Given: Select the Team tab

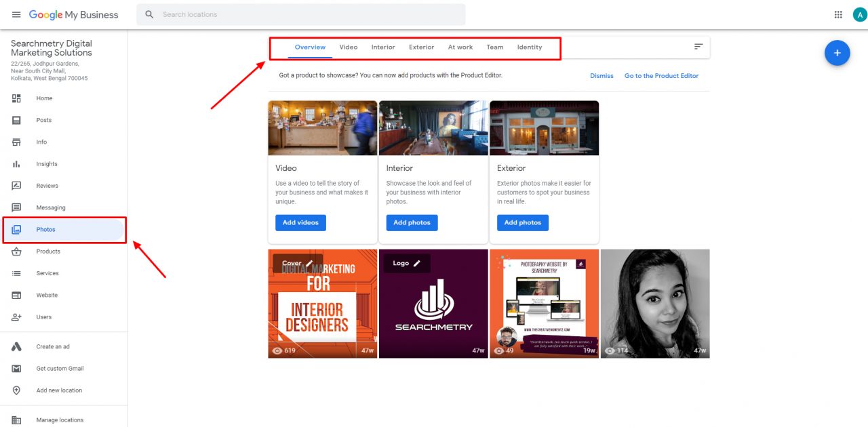Looking at the screenshot, I should point(495,47).
